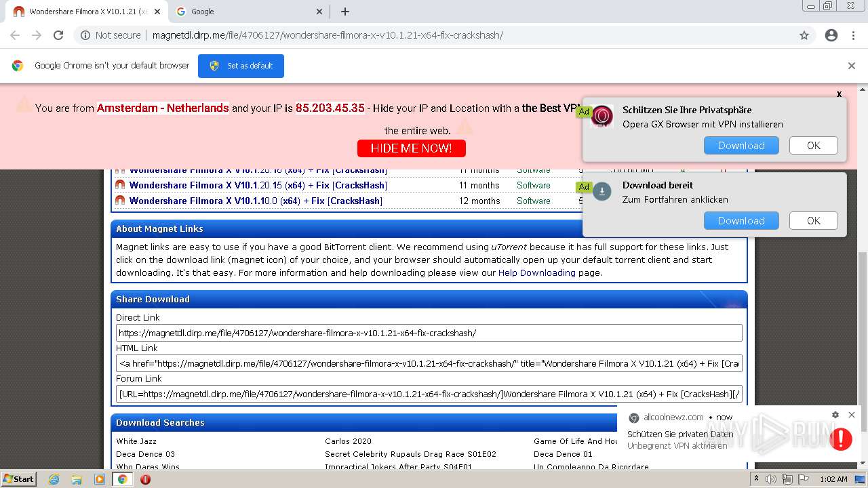Image resolution: width=868 pixels, height=488 pixels.
Task: Click Opera icon in taskbar
Action: point(145,479)
